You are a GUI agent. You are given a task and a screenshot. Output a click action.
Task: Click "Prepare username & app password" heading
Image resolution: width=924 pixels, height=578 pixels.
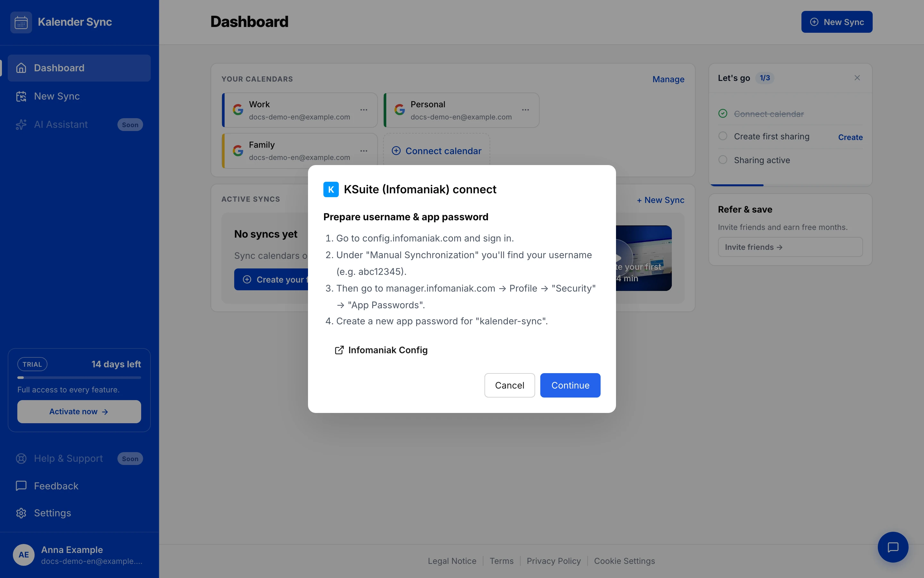pyautogui.click(x=406, y=217)
